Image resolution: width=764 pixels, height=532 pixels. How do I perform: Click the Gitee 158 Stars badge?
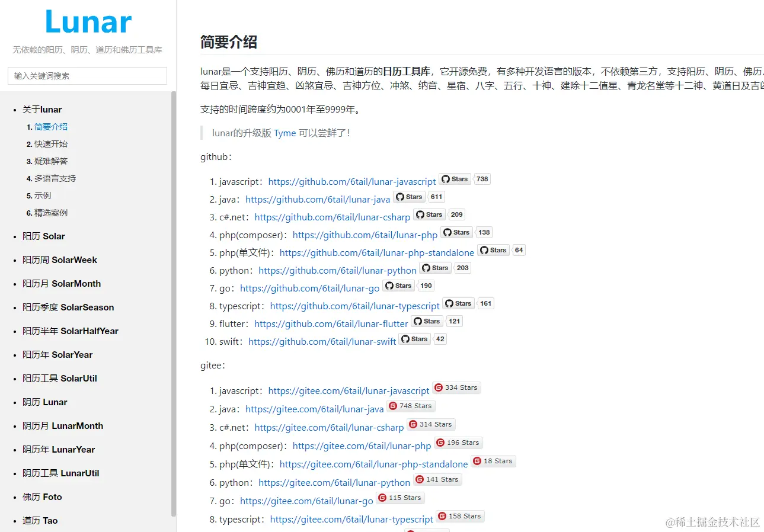[460, 516]
